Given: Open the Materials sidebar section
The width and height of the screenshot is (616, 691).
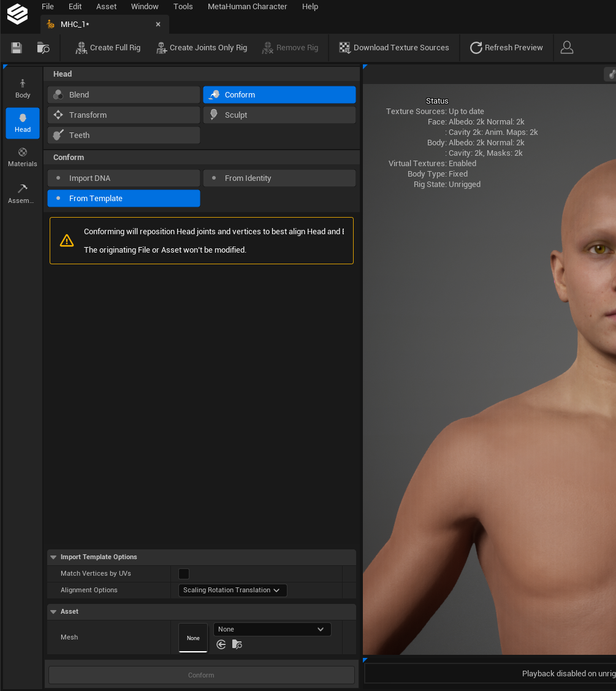Looking at the screenshot, I should click(23, 158).
